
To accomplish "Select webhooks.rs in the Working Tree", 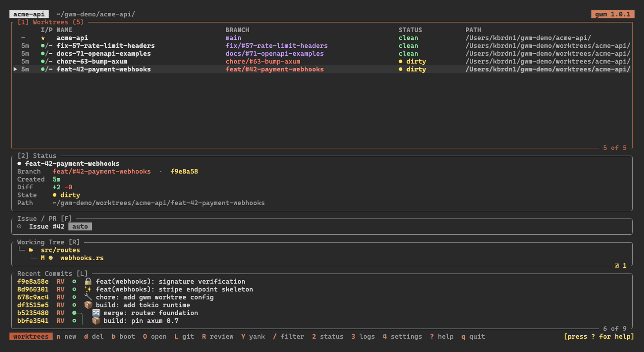I will coord(82,258).
